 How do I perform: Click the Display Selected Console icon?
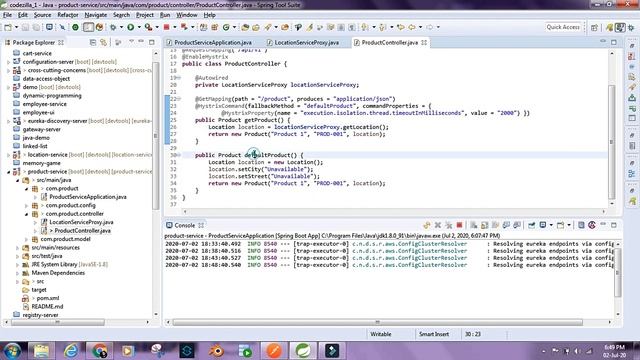click(x=543, y=225)
